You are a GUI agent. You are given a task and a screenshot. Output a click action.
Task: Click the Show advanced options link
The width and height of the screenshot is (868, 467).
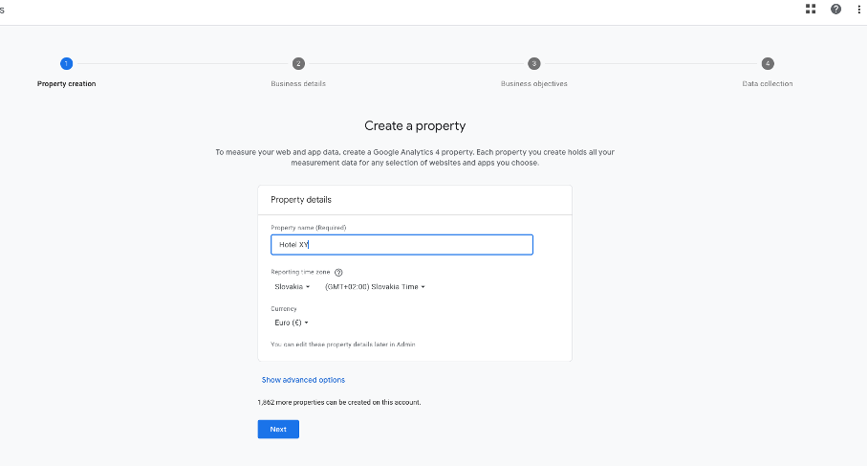303,380
